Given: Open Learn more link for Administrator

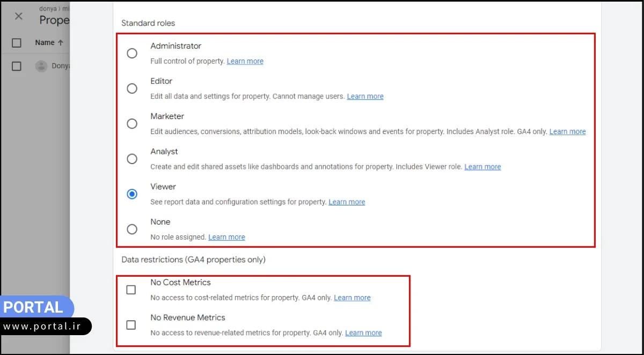Looking at the screenshot, I should pos(245,61).
